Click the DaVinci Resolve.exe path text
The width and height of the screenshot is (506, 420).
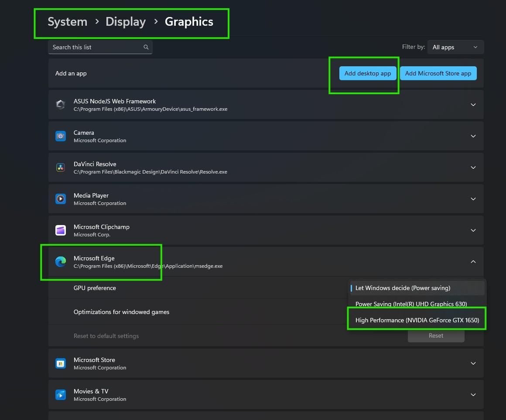(x=150, y=172)
